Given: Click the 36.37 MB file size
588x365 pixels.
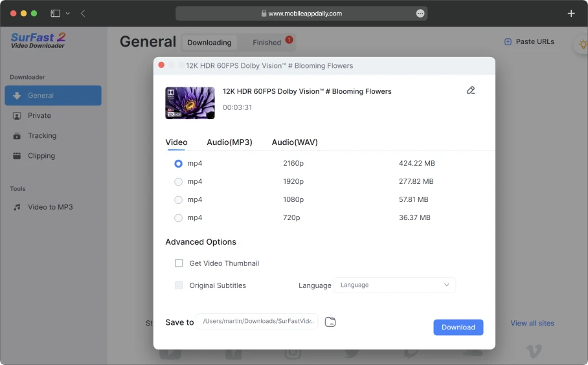Looking at the screenshot, I should (x=414, y=217).
